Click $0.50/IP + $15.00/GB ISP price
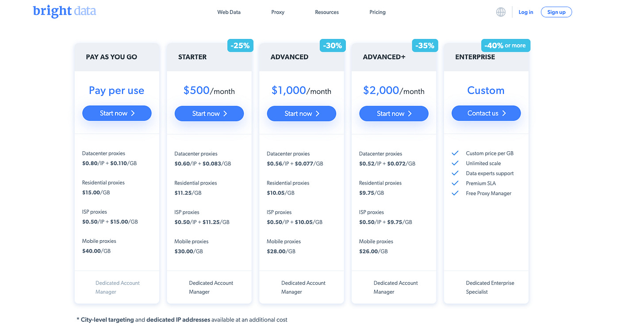Image resolution: width=644 pixels, height=326 pixels. coord(110,222)
